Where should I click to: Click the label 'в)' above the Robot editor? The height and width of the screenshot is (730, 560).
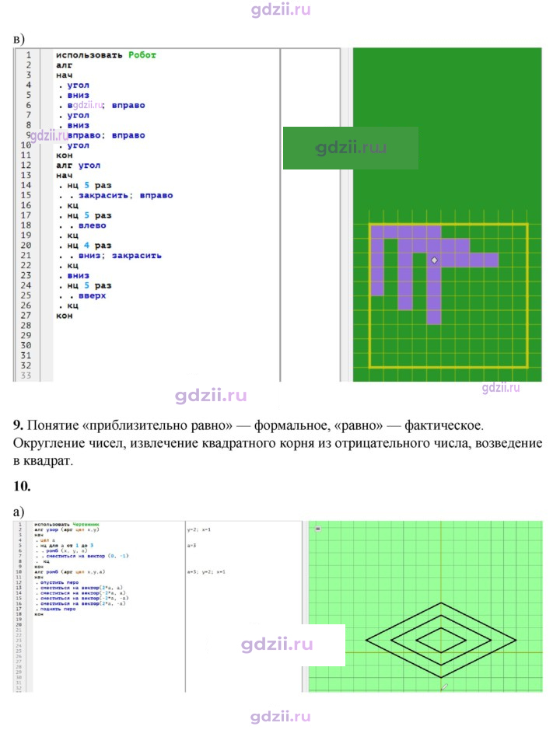pyautogui.click(x=19, y=39)
